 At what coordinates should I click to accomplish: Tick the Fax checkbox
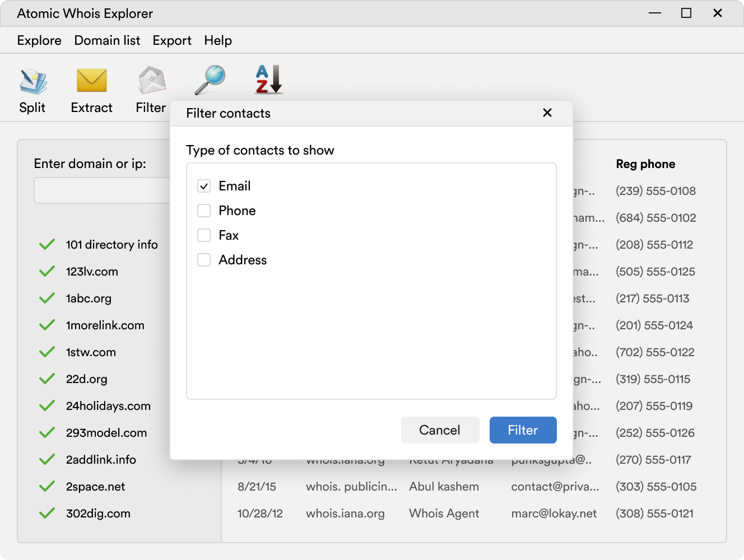click(204, 235)
